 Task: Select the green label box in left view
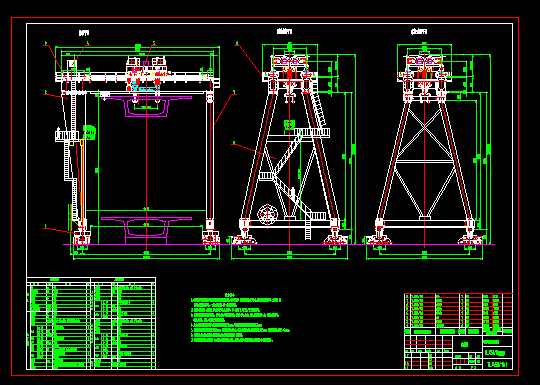click(89, 132)
